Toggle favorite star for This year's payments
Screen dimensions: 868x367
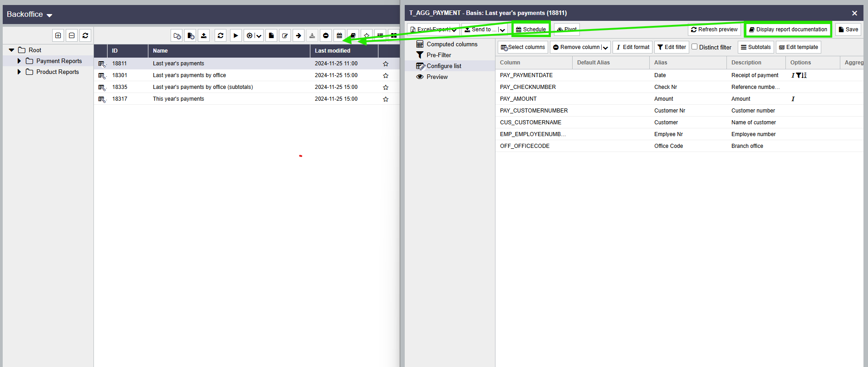pyautogui.click(x=386, y=99)
